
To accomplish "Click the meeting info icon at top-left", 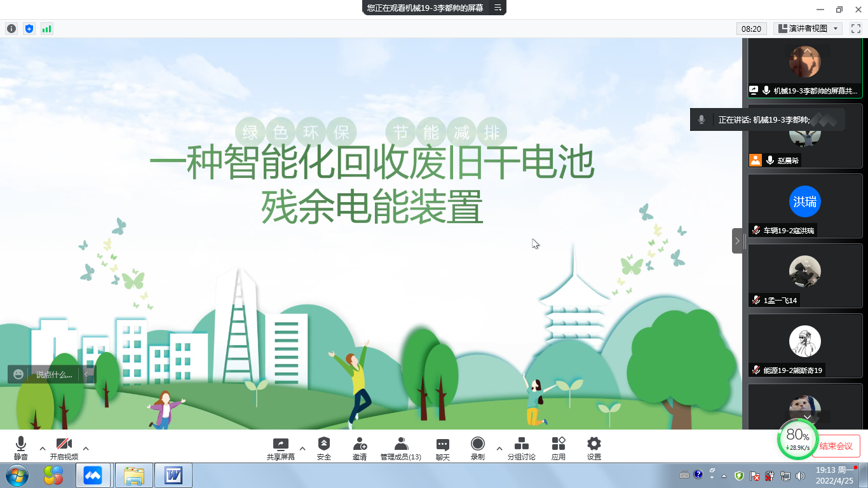I will [11, 29].
